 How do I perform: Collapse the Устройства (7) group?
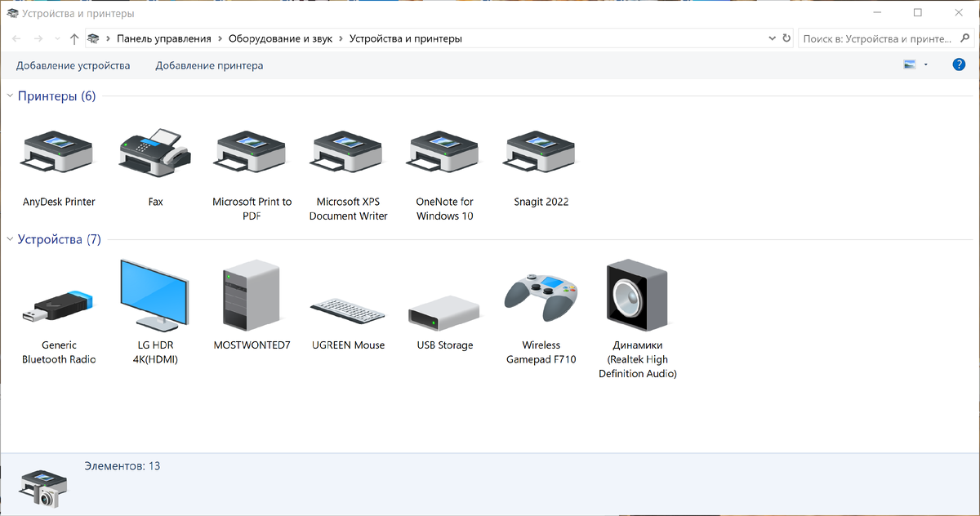coord(10,240)
